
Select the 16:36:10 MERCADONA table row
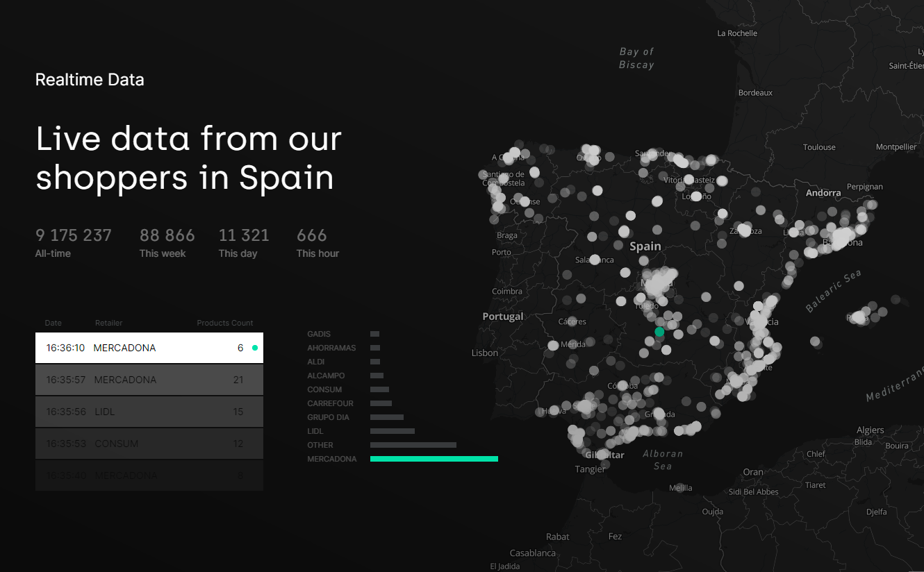(x=149, y=348)
